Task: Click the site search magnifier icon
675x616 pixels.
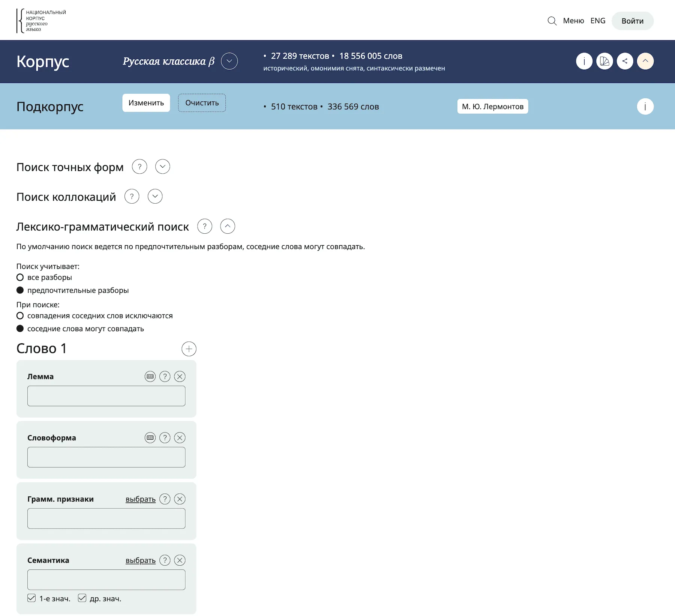Action: pyautogui.click(x=552, y=21)
